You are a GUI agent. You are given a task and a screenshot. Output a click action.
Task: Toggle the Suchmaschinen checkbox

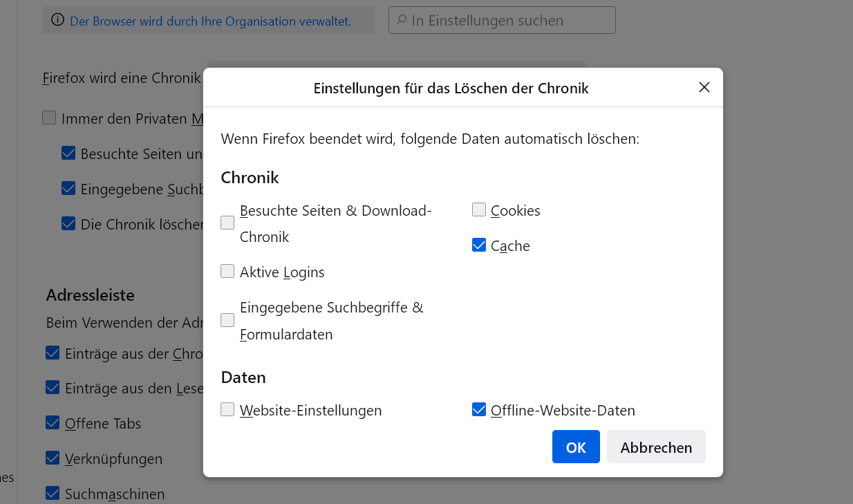click(53, 493)
